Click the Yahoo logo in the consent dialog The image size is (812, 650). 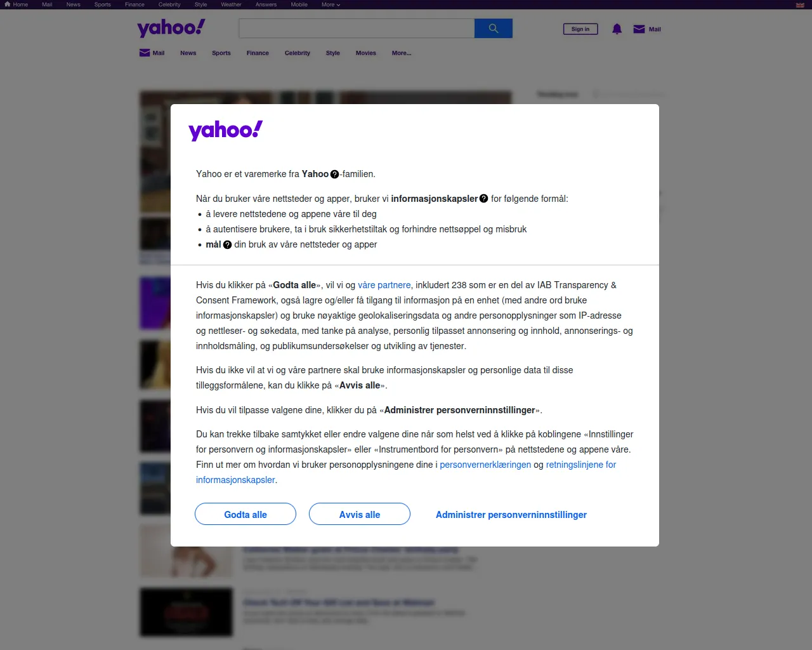tap(226, 131)
